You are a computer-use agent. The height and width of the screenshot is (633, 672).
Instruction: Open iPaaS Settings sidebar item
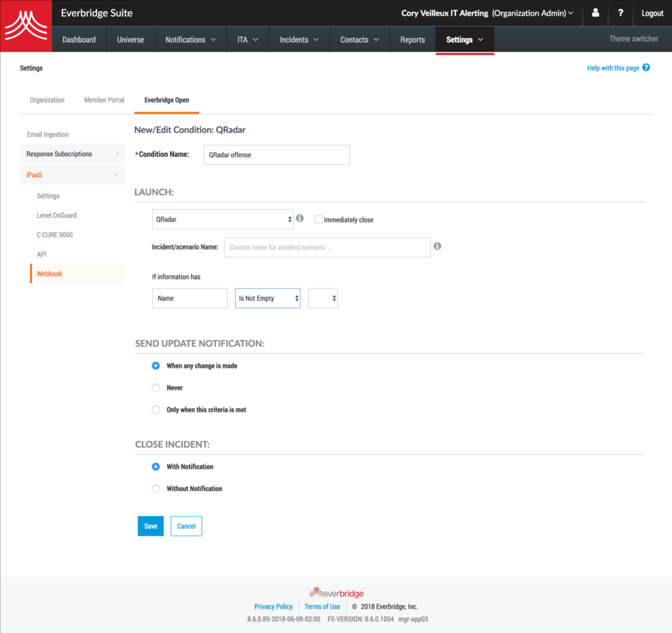click(48, 196)
